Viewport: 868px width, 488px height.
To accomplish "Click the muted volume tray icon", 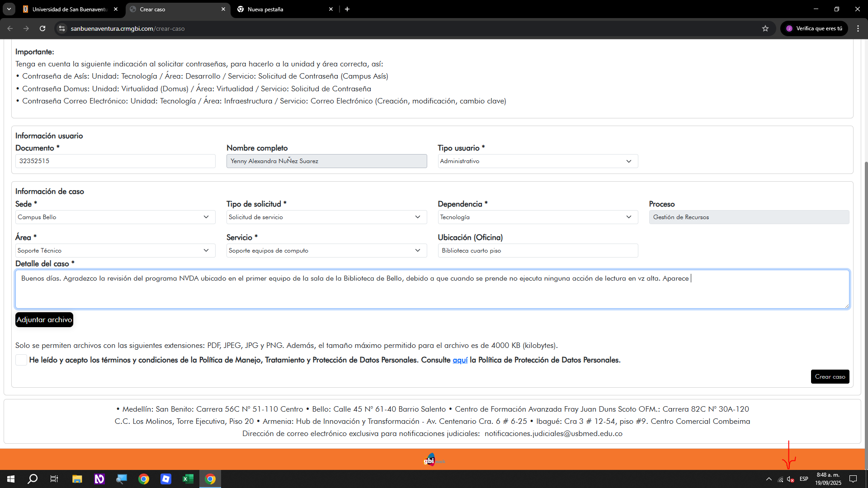I will [791, 479].
